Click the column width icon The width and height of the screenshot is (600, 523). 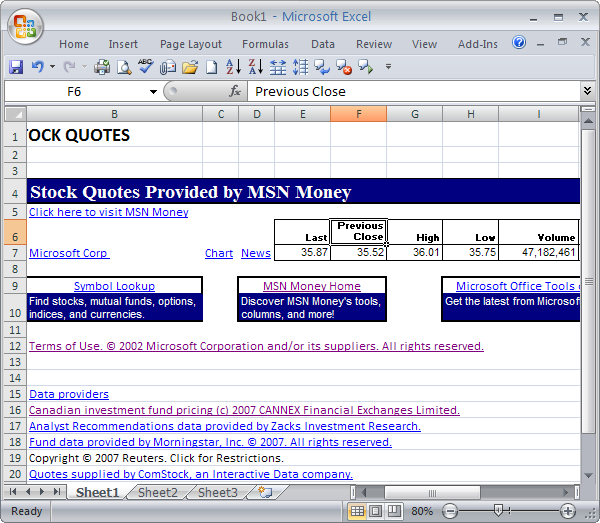tap(278, 67)
